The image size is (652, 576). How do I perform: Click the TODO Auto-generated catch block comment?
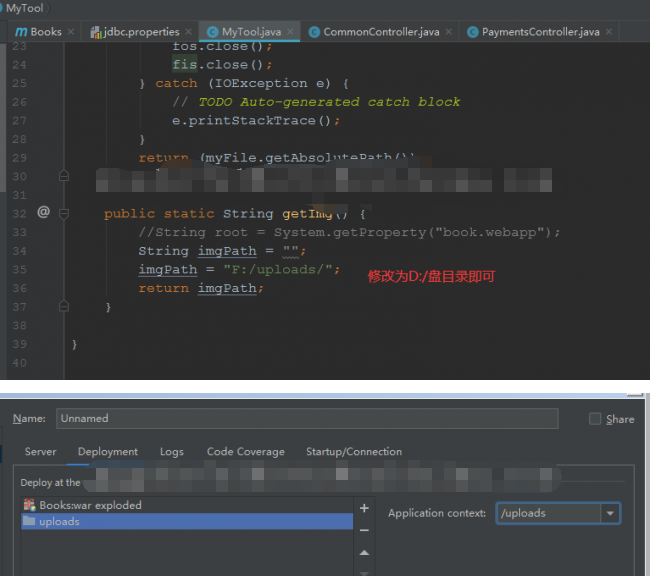coord(316,102)
